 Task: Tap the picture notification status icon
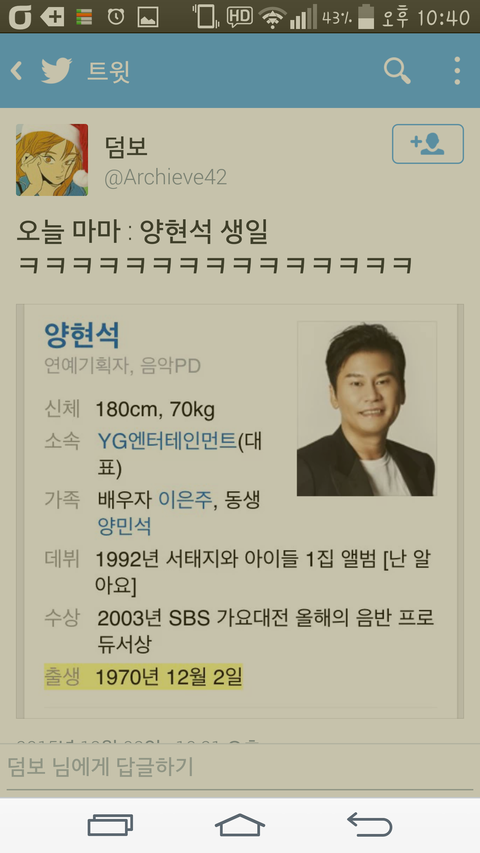tap(148, 17)
